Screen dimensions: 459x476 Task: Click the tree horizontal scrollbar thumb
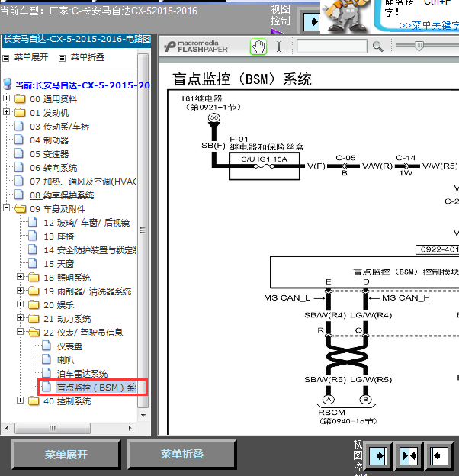[53, 428]
